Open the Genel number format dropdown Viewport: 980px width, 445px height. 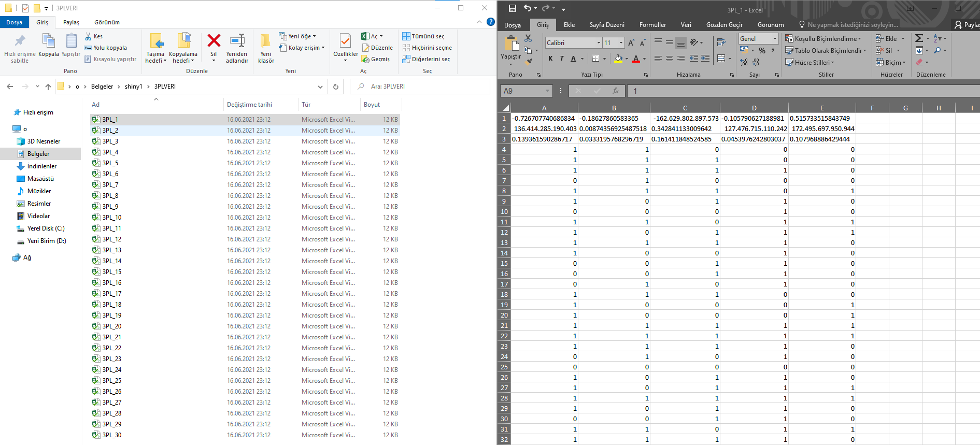(x=775, y=39)
